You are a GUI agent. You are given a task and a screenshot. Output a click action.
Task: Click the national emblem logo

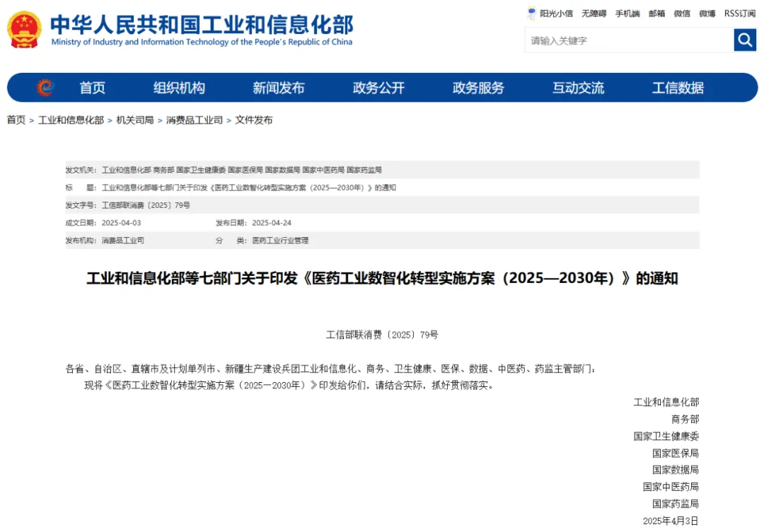pyautogui.click(x=24, y=30)
